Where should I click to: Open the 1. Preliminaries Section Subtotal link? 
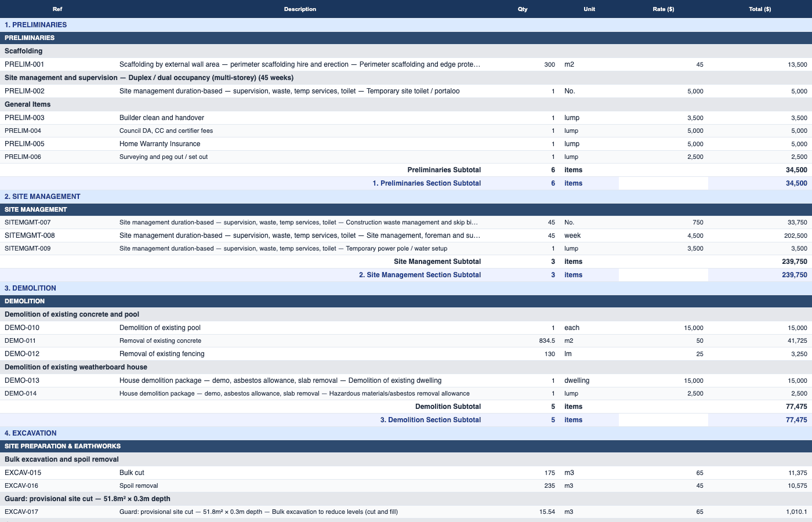click(x=427, y=183)
